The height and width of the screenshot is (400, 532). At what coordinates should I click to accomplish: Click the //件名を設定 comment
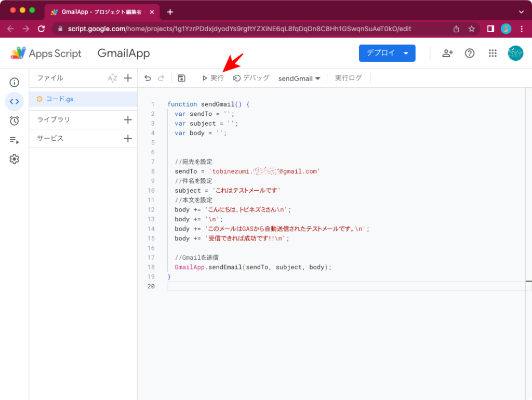pyautogui.click(x=194, y=181)
